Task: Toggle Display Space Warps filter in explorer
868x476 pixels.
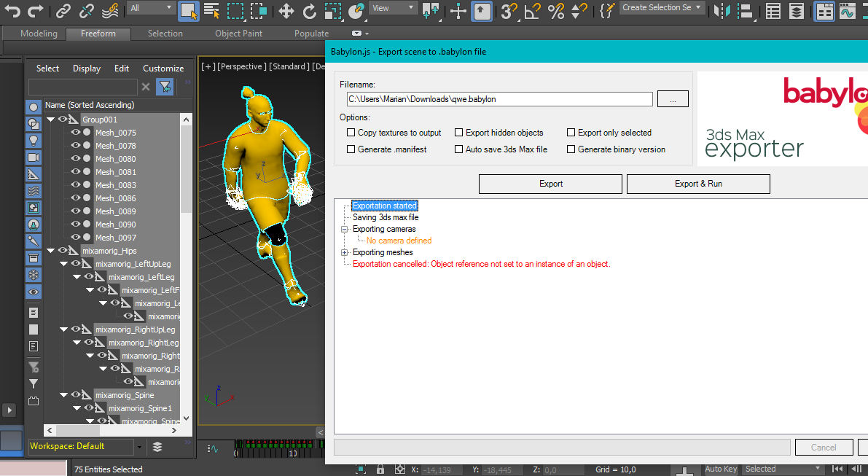Action: click(x=34, y=191)
